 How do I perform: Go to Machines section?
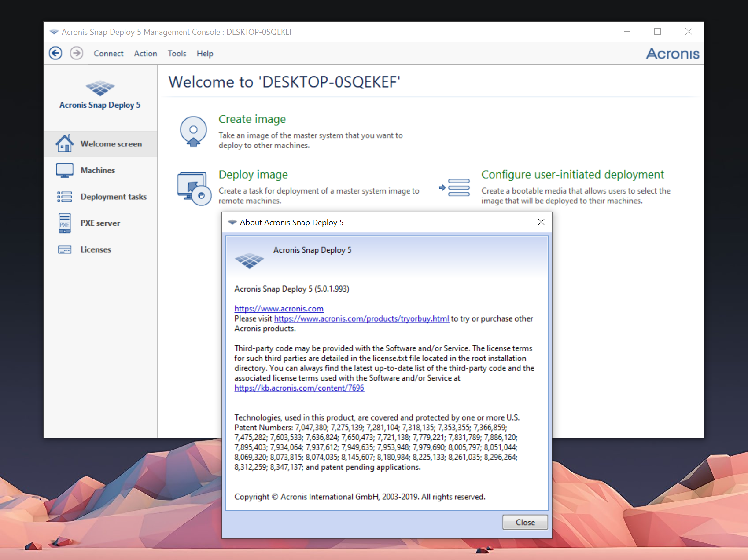pos(100,170)
